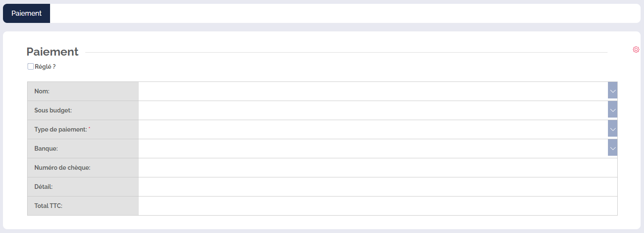The width and height of the screenshot is (644, 233).
Task: Click the Paiement tab
Action: click(26, 13)
